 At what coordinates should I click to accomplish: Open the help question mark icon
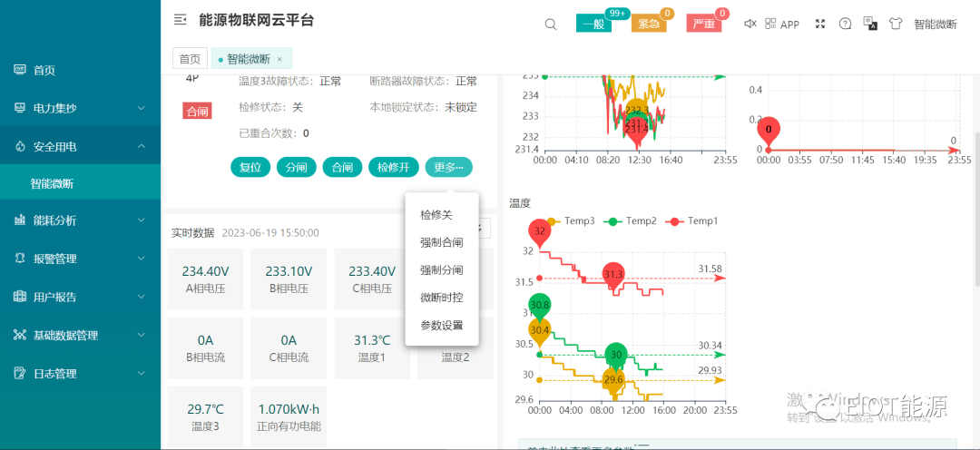pos(846,24)
